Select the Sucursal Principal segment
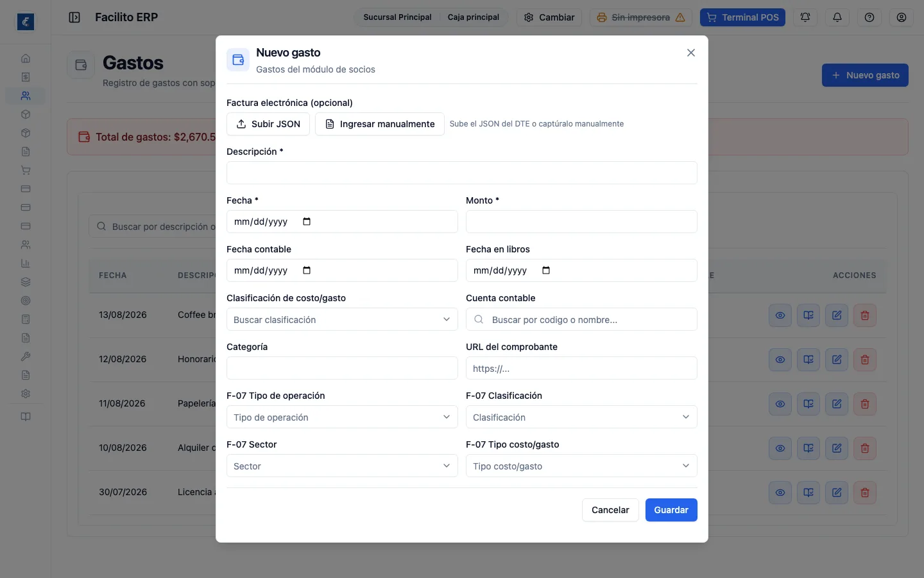Image resolution: width=924 pixels, height=578 pixels. [397, 17]
